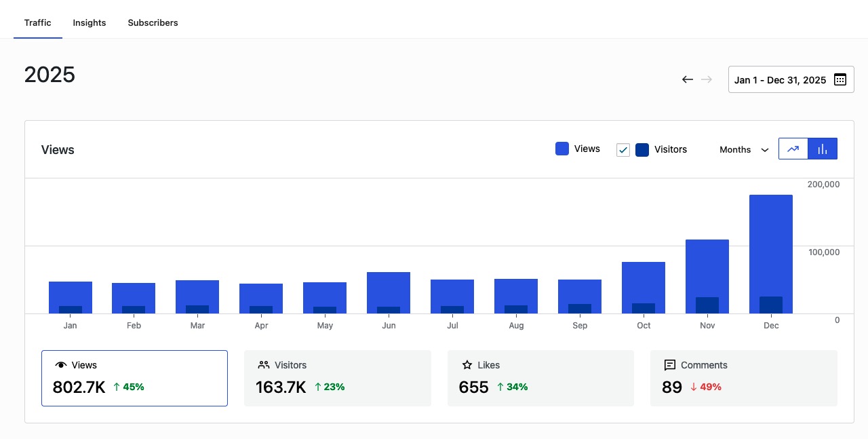Click the chevron next to Months
The height and width of the screenshot is (439, 868).
pyautogui.click(x=765, y=150)
